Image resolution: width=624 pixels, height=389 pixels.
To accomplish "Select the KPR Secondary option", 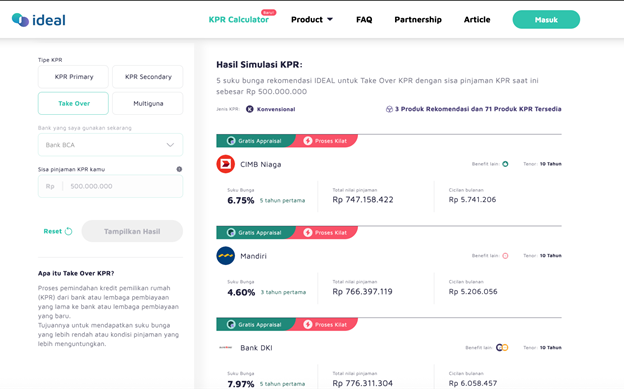I will point(148,77).
